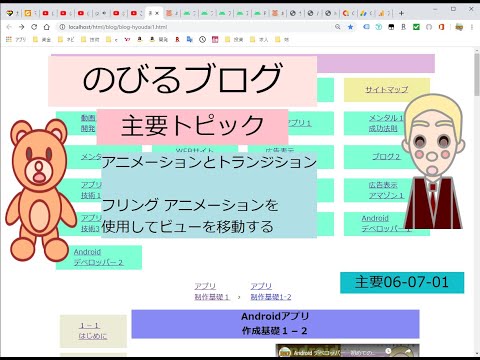Image resolution: width=480 pixels, height=360 pixels.
Task: Open the first yellow bookmark folder
Action: click(x=42, y=39)
